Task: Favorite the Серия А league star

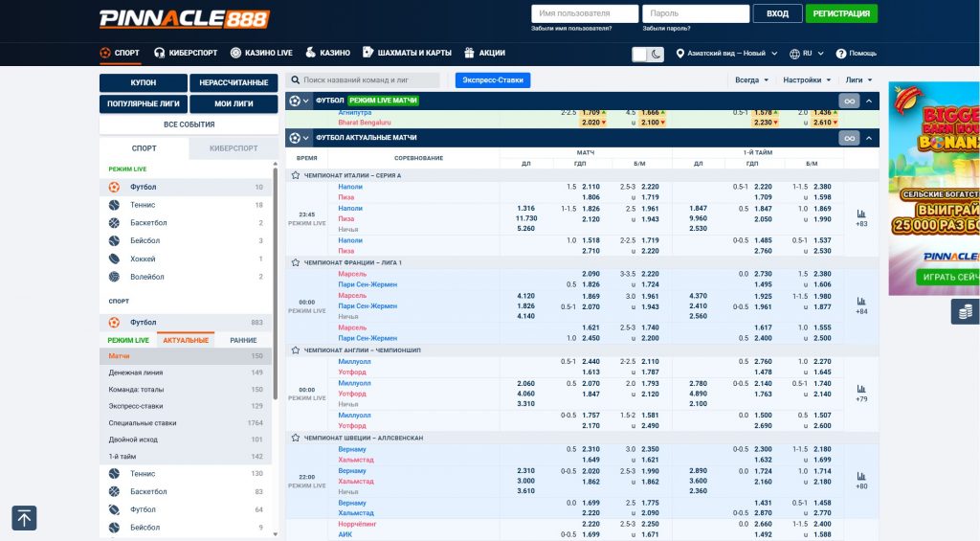Action: tap(296, 175)
